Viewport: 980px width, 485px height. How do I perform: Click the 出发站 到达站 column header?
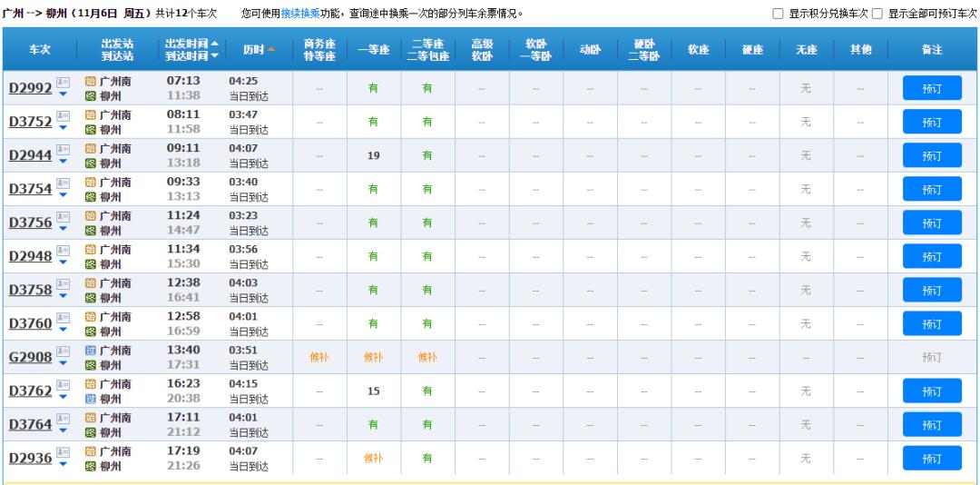pos(117,49)
